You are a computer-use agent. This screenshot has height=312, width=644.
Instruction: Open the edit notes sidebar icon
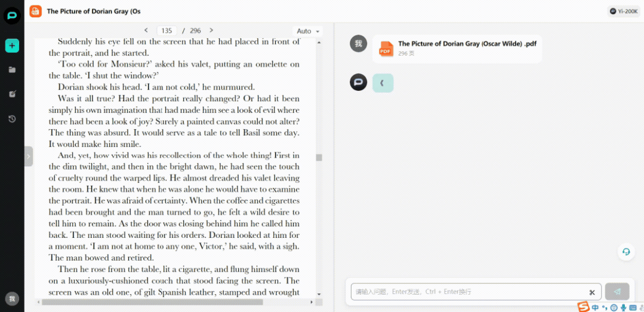[12, 94]
